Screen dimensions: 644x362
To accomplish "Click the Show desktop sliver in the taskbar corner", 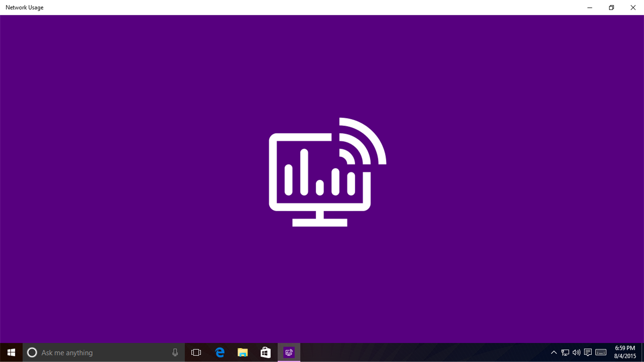I will click(643, 353).
